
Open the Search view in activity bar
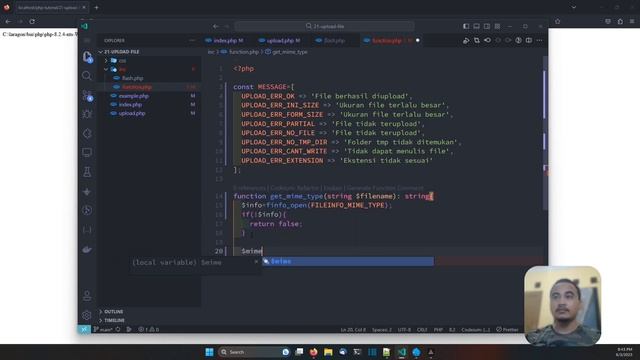coord(87,76)
